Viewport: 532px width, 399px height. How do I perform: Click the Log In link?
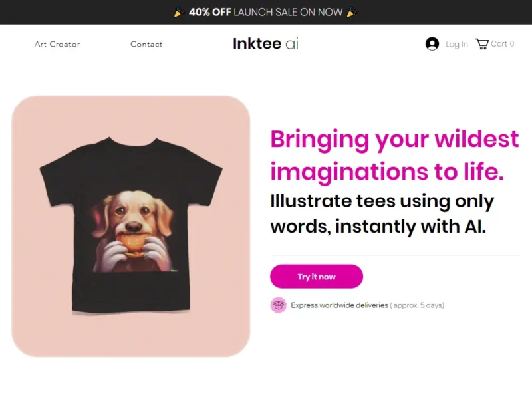coord(457,44)
